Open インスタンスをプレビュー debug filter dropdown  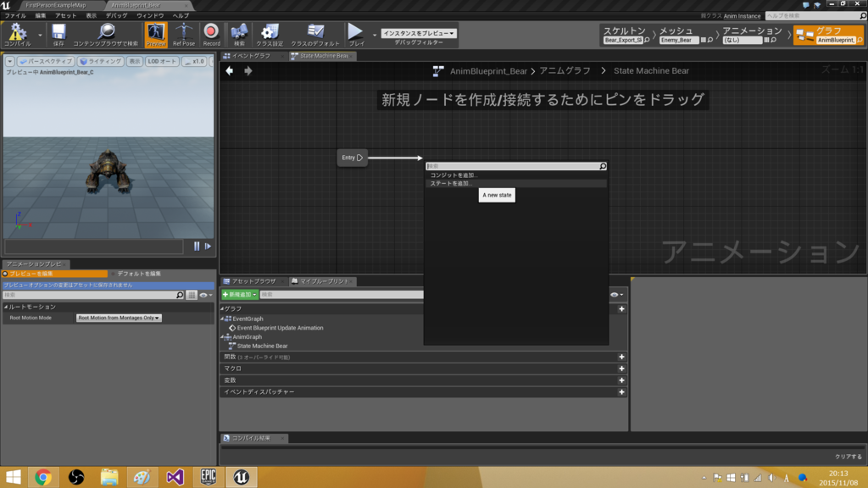[x=419, y=33]
